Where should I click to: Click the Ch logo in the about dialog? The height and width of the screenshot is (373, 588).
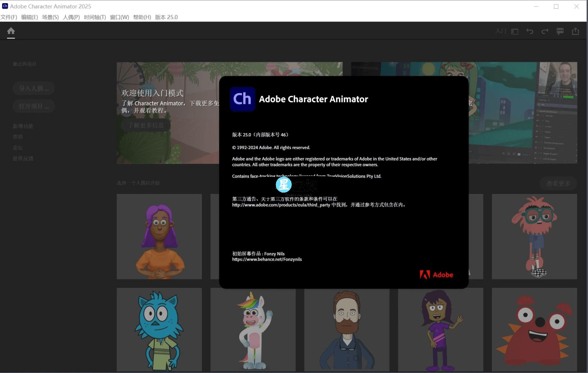point(243,99)
